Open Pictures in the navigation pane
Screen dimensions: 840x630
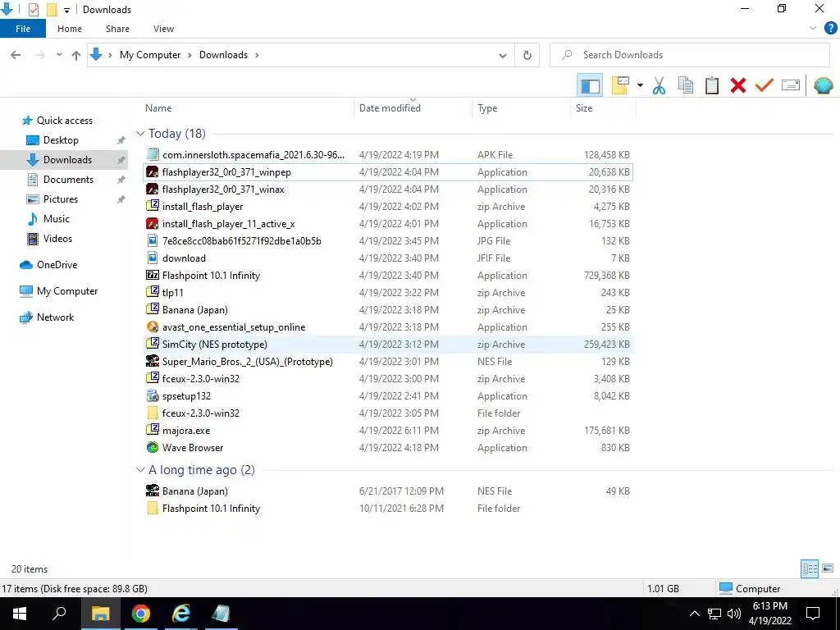(60, 199)
